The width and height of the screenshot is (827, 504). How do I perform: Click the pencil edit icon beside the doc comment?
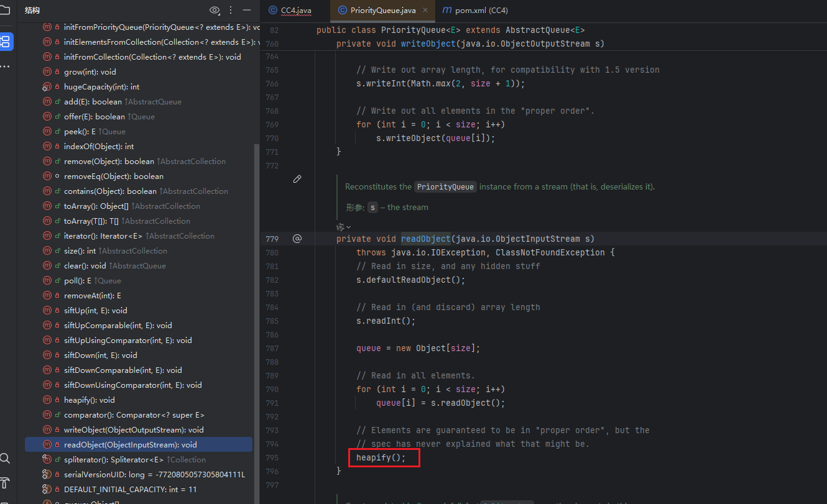[297, 179]
